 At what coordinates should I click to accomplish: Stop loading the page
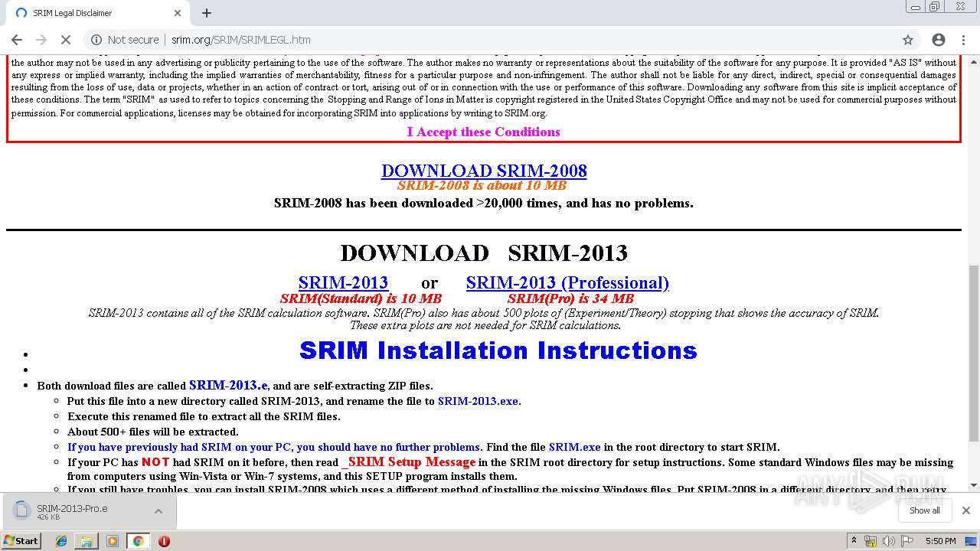[x=66, y=40]
